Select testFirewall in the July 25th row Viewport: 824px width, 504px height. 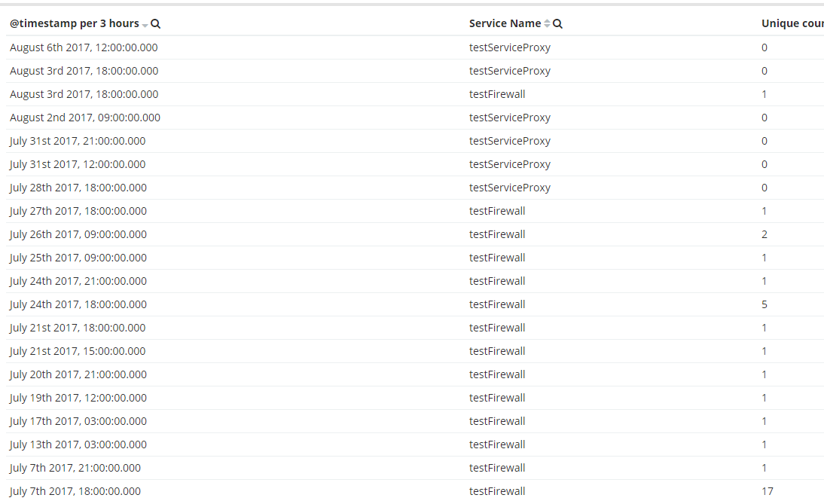(x=497, y=258)
